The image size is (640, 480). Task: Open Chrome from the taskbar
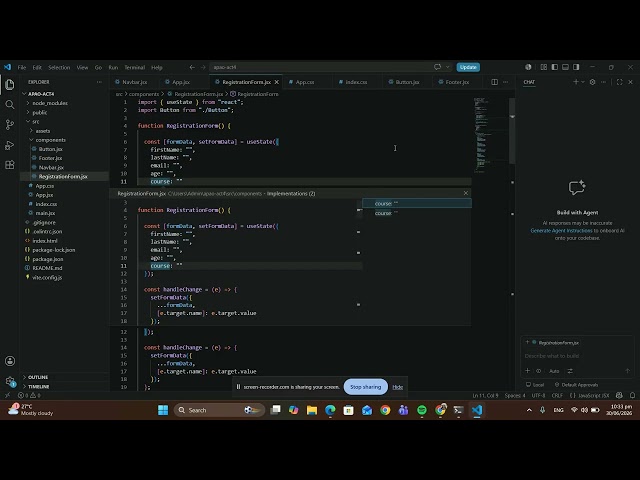click(x=385, y=410)
